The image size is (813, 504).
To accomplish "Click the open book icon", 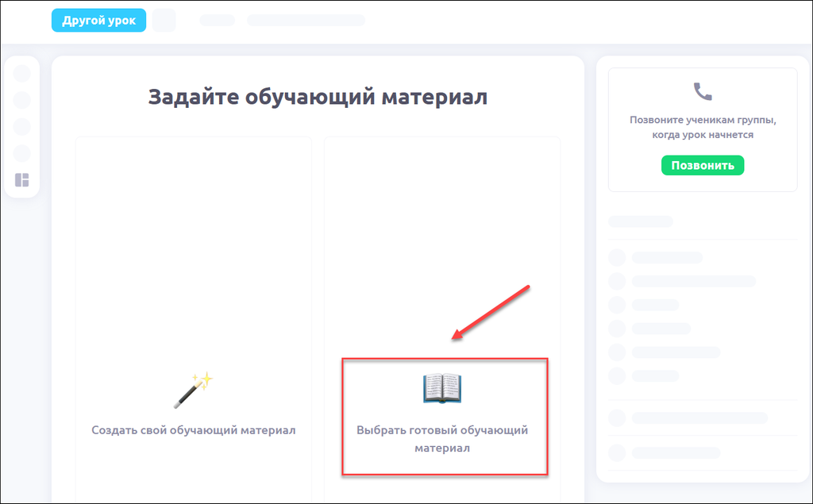I will click(x=442, y=389).
